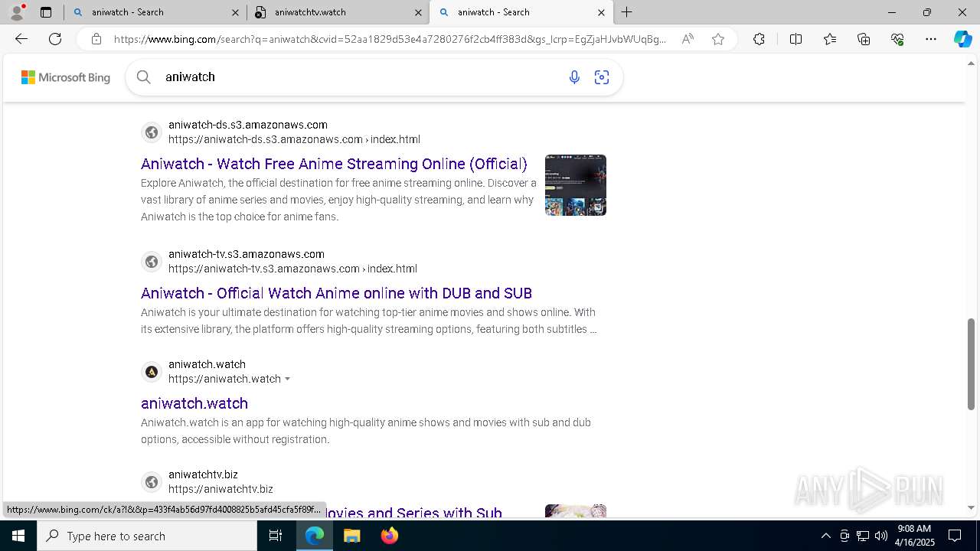Open the Favorites list icon
The height and width of the screenshot is (551, 980).
[830, 39]
